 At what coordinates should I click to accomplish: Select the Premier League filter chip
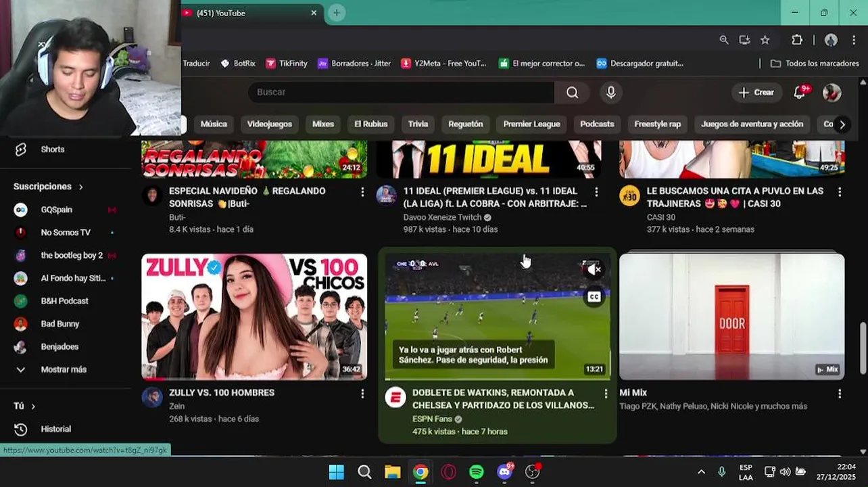point(531,124)
